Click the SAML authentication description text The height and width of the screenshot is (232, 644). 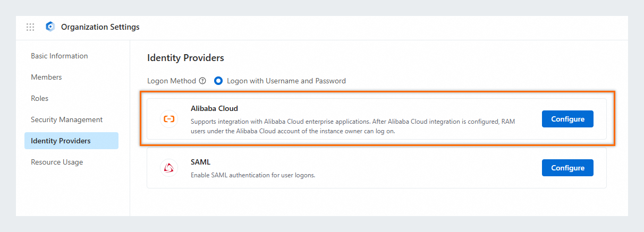point(253,175)
